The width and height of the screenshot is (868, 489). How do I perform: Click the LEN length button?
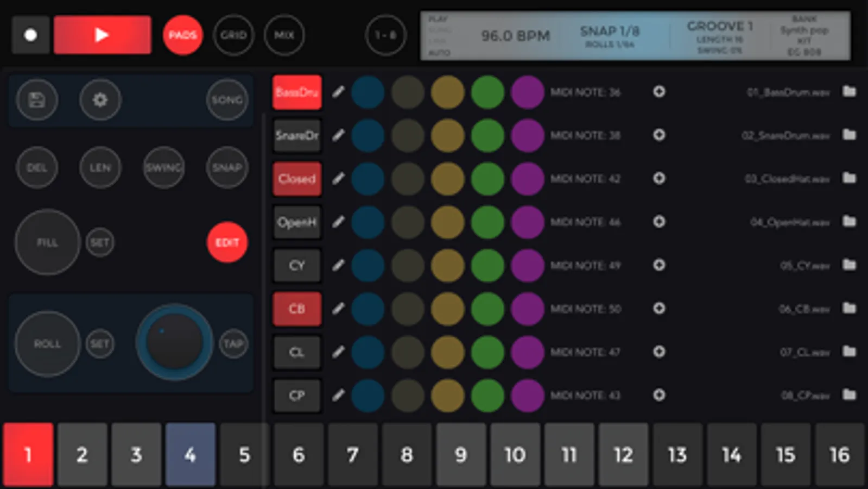[x=100, y=167]
